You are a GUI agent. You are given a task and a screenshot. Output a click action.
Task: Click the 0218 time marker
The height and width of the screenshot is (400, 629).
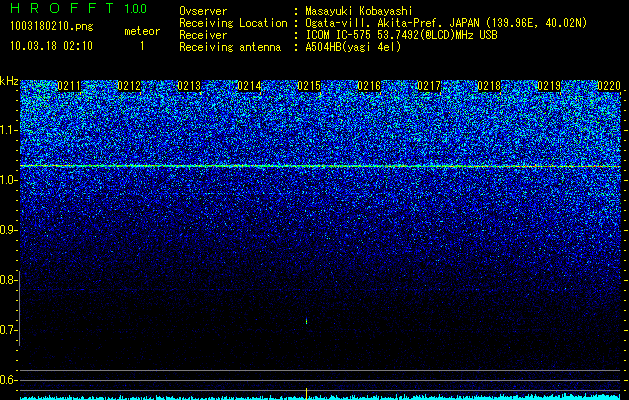(x=489, y=86)
